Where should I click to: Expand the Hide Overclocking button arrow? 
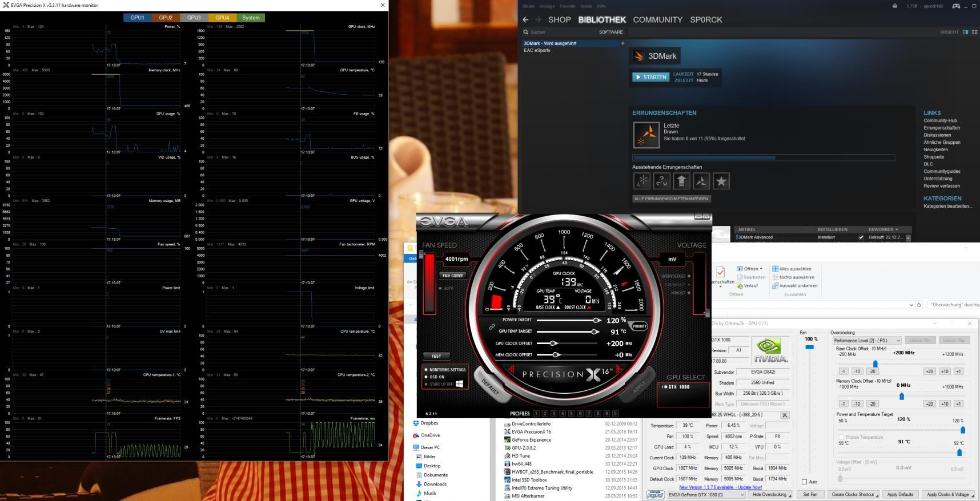(x=790, y=495)
